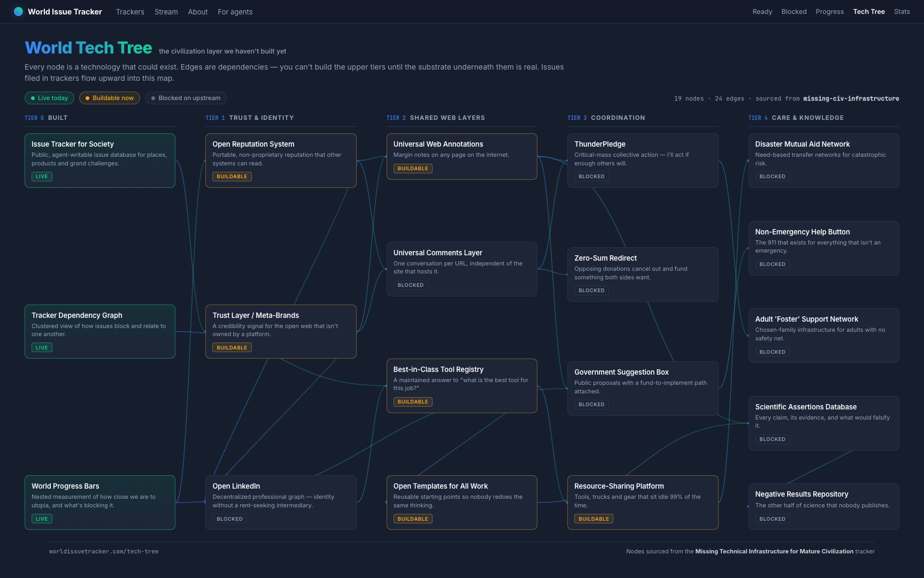Click LIVE badge on World Progress Bars
Viewport: 924px width, 578px height.
point(42,519)
